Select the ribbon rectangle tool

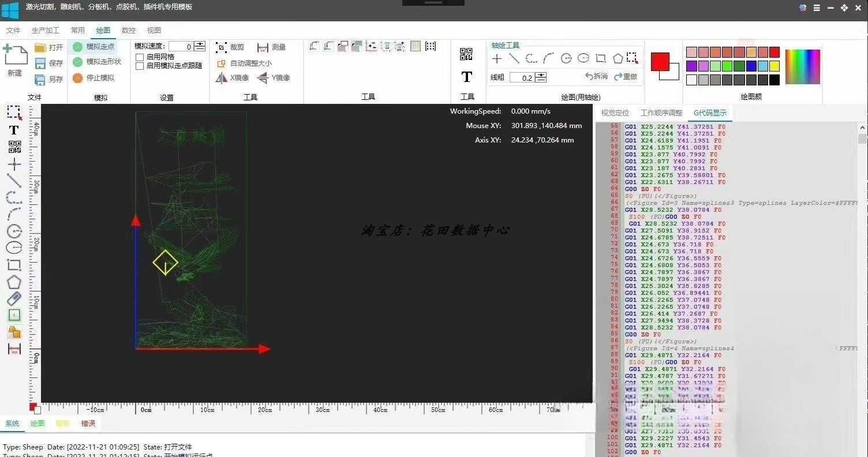click(x=601, y=58)
